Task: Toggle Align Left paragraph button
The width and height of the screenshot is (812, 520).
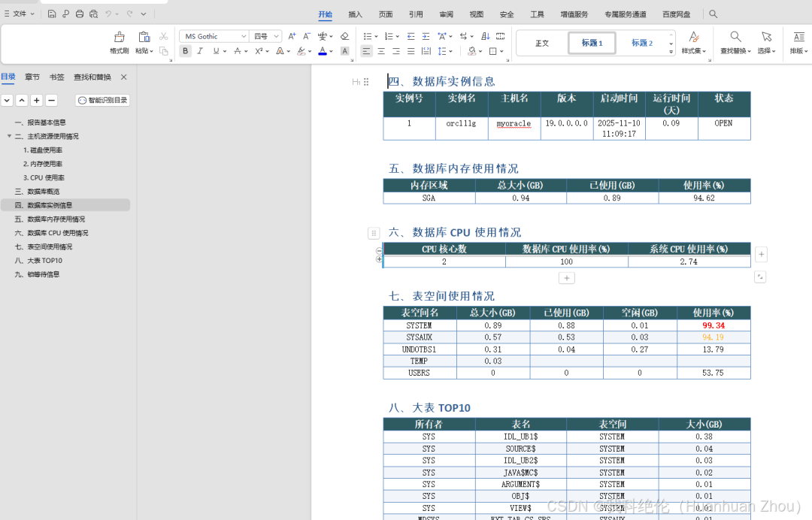Action: (x=366, y=50)
